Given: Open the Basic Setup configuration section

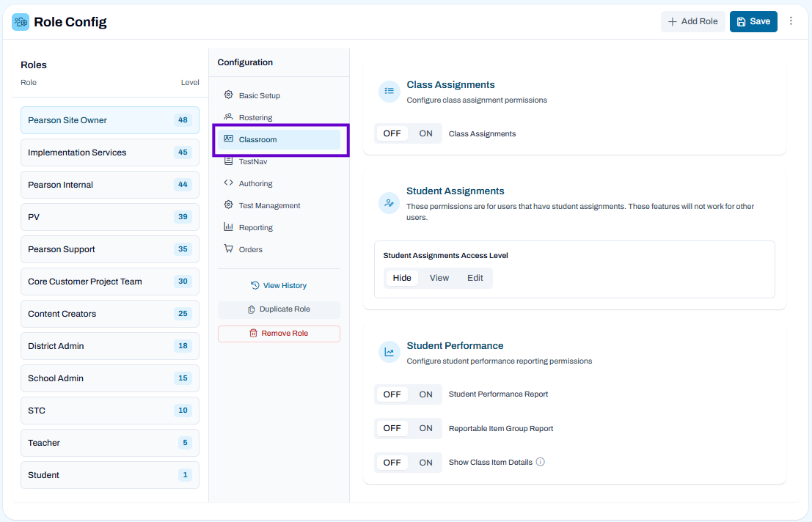Looking at the screenshot, I should pos(279,95).
